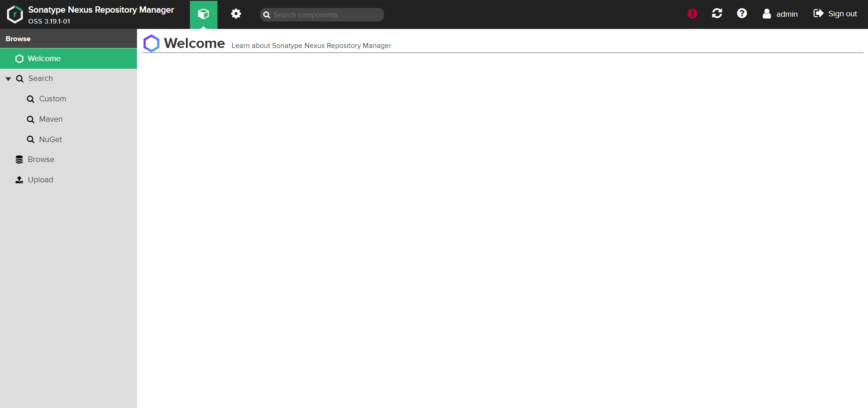Click the magnifier icon beside Maven
868x408 pixels.
[31, 119]
